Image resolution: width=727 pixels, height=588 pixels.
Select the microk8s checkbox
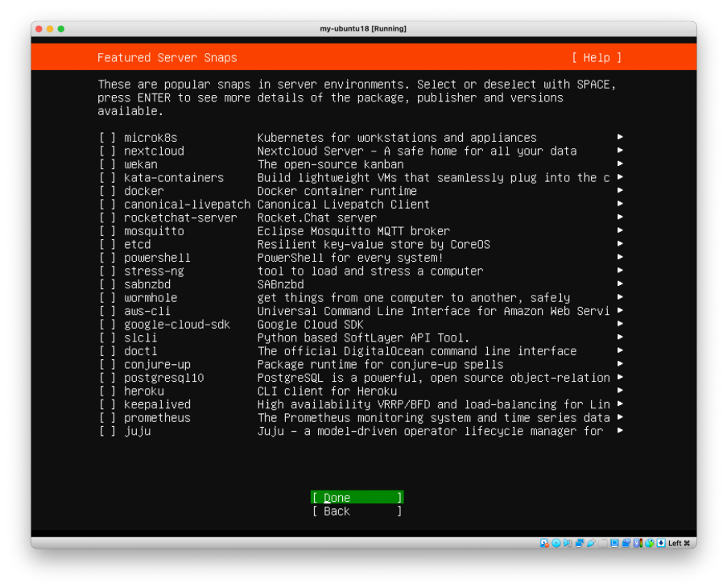pyautogui.click(x=108, y=138)
